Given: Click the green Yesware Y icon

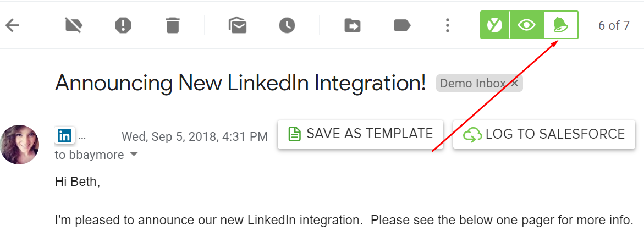Looking at the screenshot, I should tap(495, 25).
